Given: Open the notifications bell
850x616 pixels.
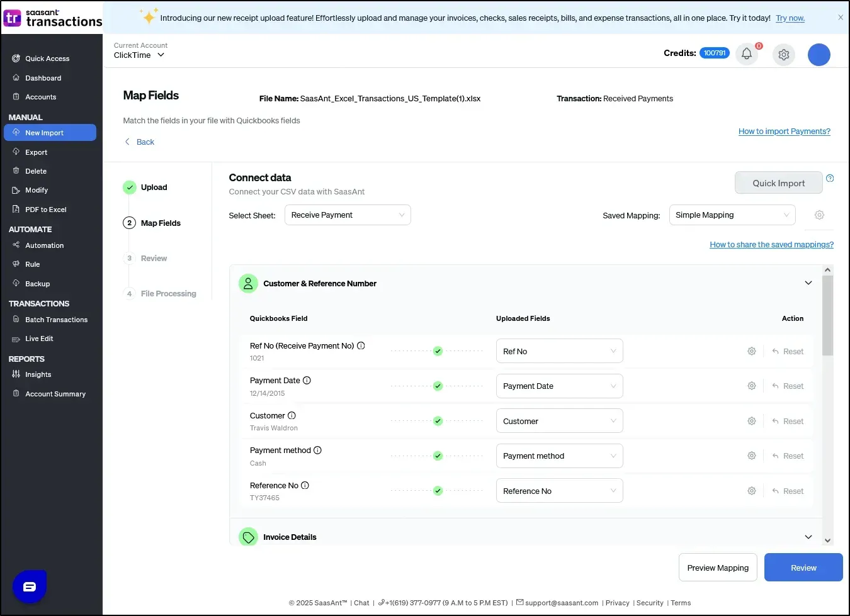Looking at the screenshot, I should (x=747, y=54).
